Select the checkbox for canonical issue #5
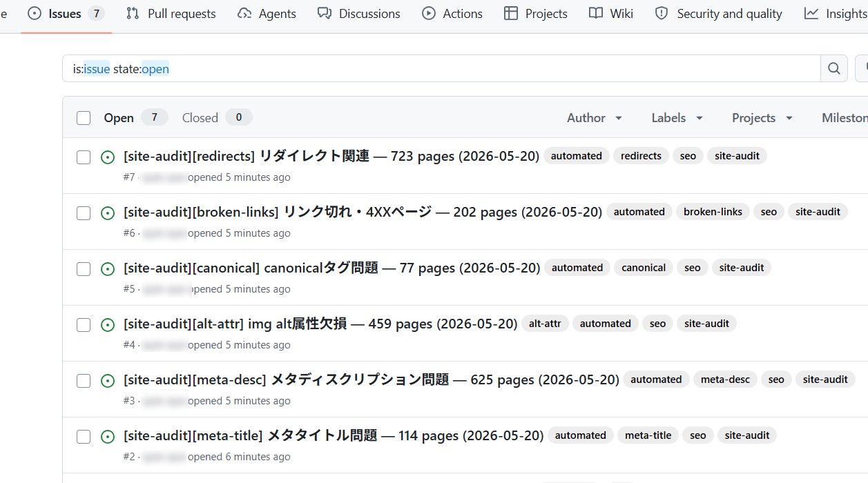868x483 pixels. pyautogui.click(x=84, y=269)
